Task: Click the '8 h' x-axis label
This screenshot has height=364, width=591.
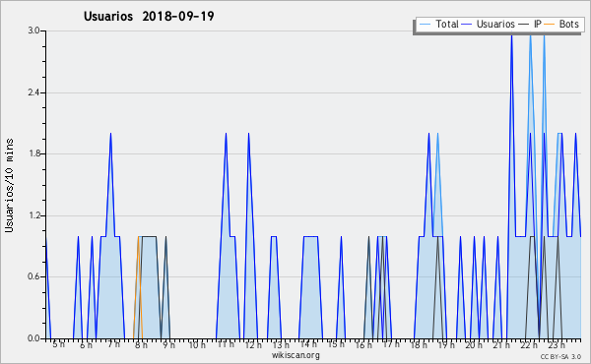Action: 141,345
